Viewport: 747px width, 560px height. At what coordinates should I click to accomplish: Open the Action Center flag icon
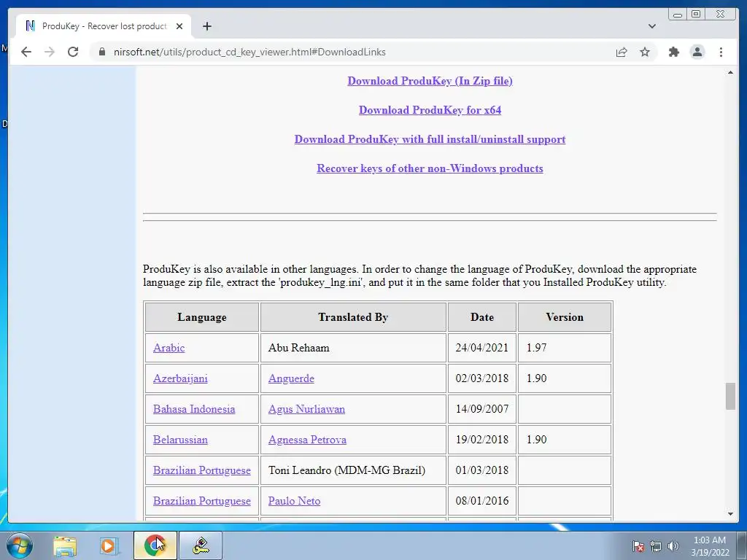click(638, 546)
